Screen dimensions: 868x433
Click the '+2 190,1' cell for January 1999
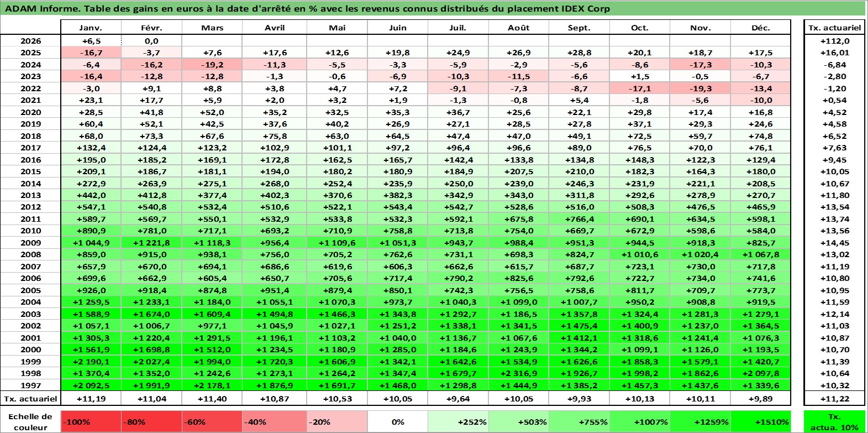[91, 362]
